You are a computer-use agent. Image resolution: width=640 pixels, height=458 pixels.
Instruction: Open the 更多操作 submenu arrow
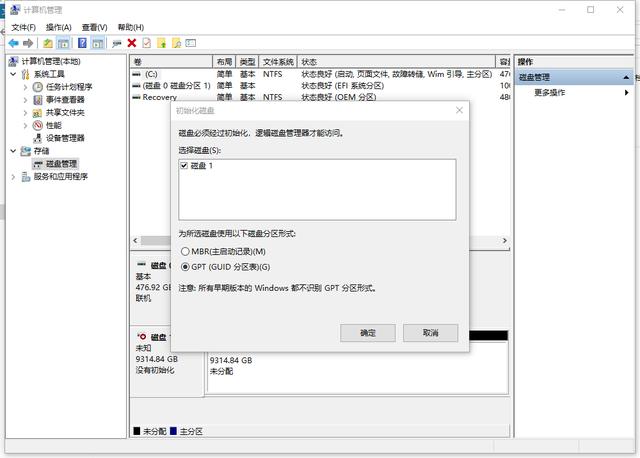click(x=627, y=93)
